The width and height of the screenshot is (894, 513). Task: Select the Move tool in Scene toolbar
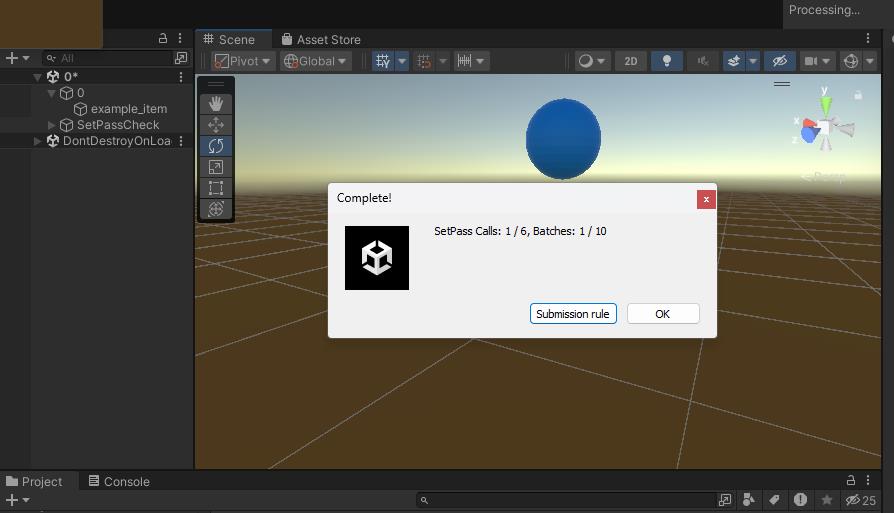(215, 125)
